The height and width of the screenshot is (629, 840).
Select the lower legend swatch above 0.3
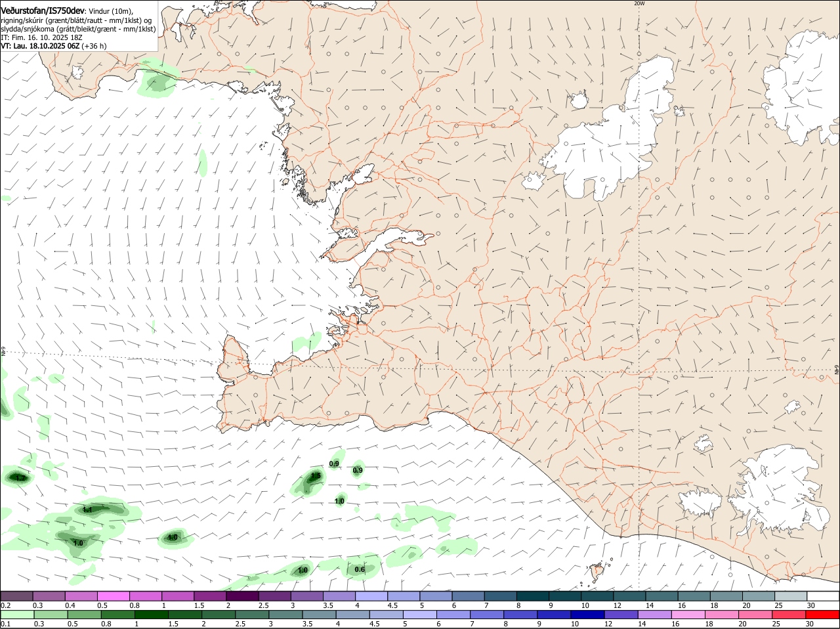point(51,615)
